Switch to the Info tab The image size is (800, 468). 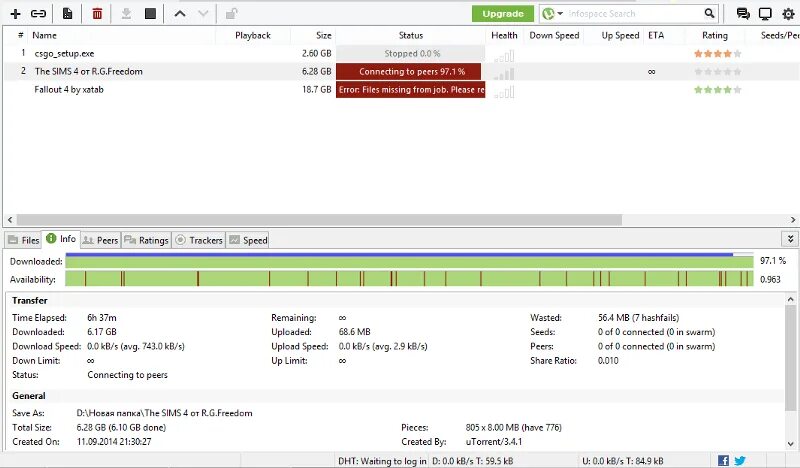(x=61, y=239)
